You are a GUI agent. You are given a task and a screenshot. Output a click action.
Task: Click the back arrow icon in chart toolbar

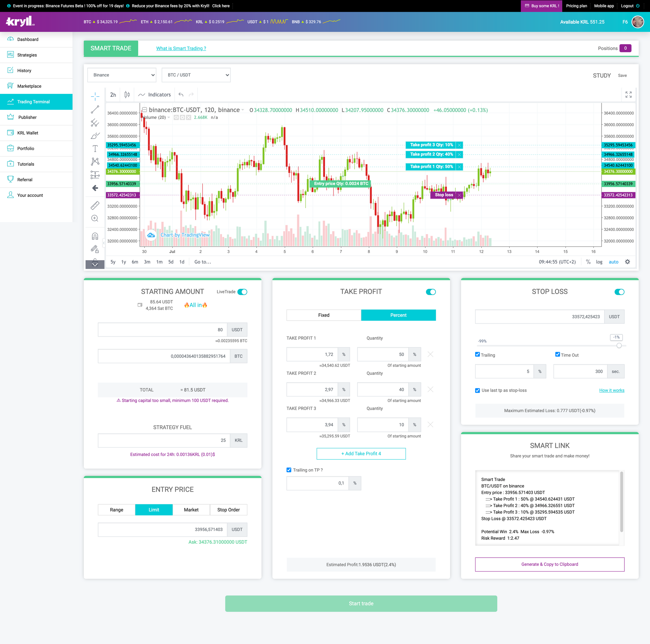coord(95,188)
